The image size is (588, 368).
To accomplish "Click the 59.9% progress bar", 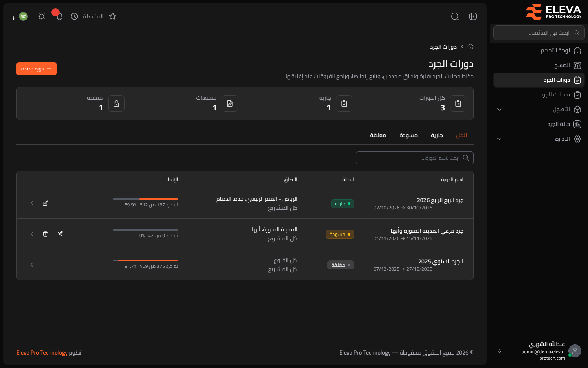I will pos(145,199).
